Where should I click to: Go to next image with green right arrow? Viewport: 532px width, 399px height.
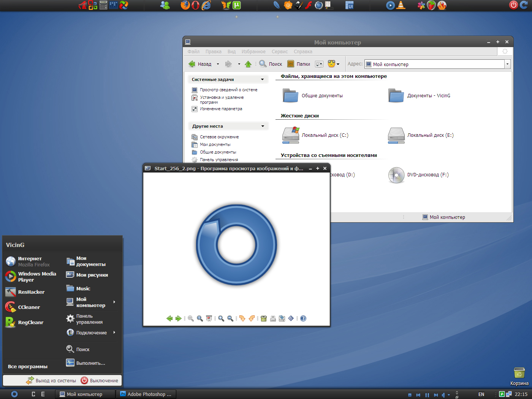tap(178, 318)
